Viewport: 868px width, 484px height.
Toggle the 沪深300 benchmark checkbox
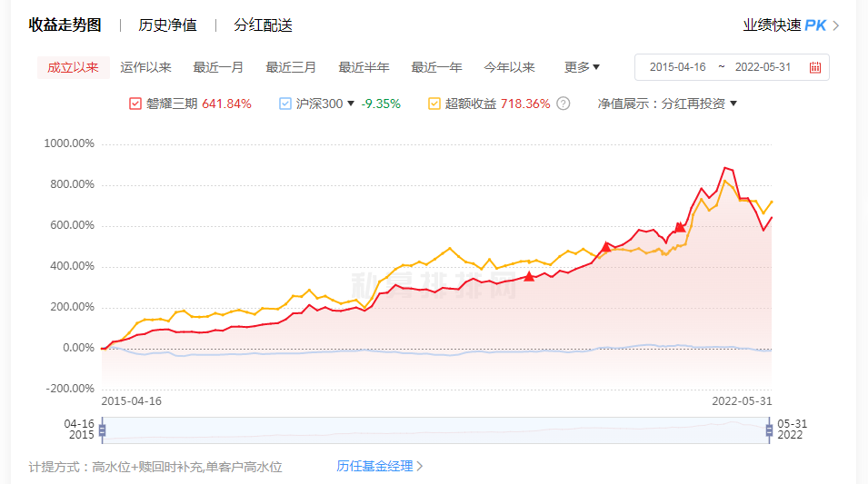pyautogui.click(x=285, y=104)
